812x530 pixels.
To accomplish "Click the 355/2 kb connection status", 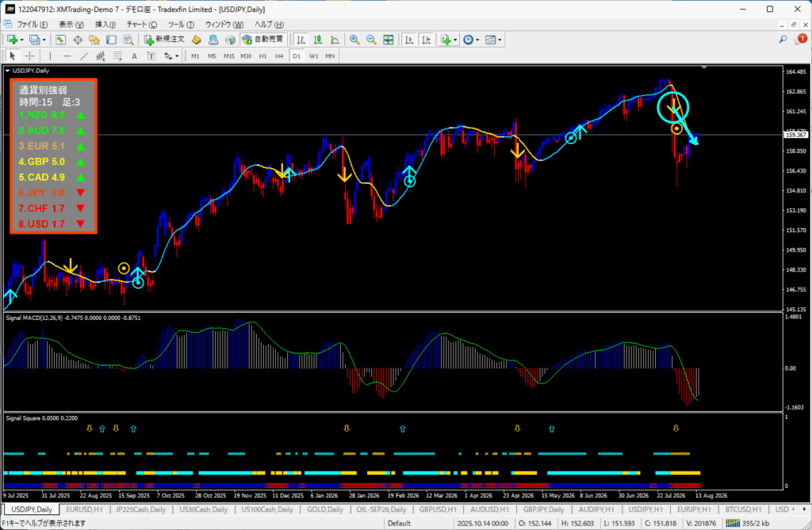I will [748, 524].
